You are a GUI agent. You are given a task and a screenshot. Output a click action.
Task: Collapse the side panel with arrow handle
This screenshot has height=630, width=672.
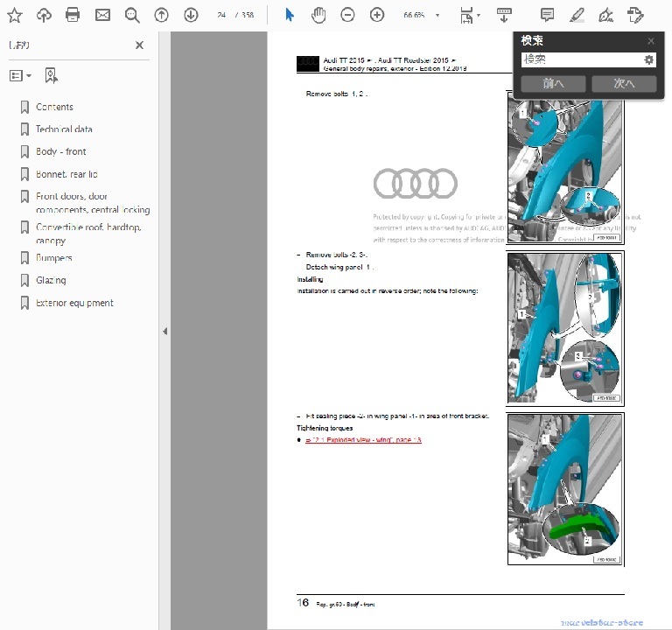[165, 331]
